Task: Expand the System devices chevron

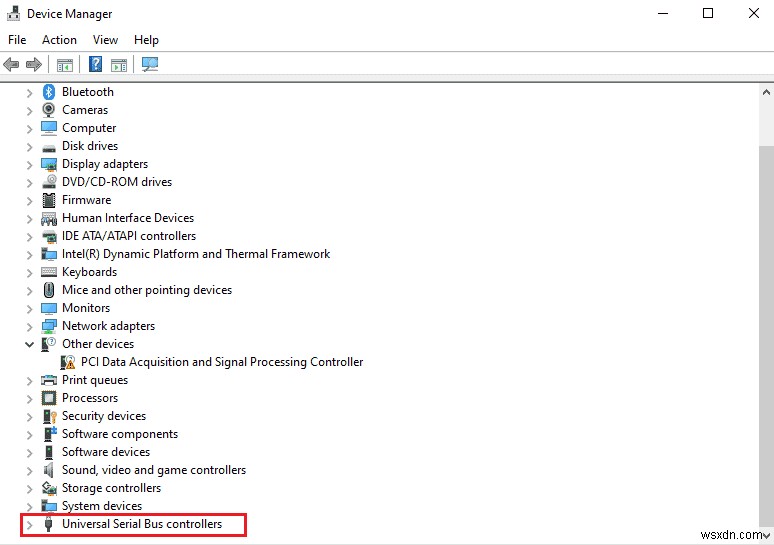Action: (29, 506)
